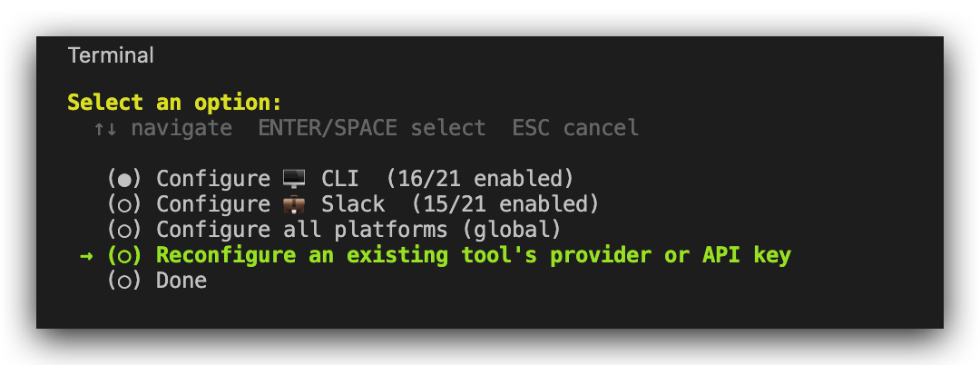Screen dimensions: 980x365
Task: Click the "Configure" text in the Slack row
Action: 213,204
